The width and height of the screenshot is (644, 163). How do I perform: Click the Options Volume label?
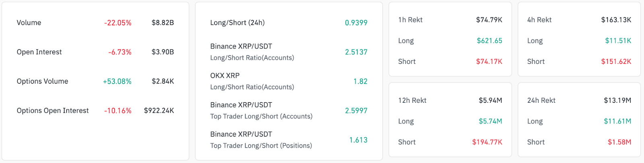[42, 81]
